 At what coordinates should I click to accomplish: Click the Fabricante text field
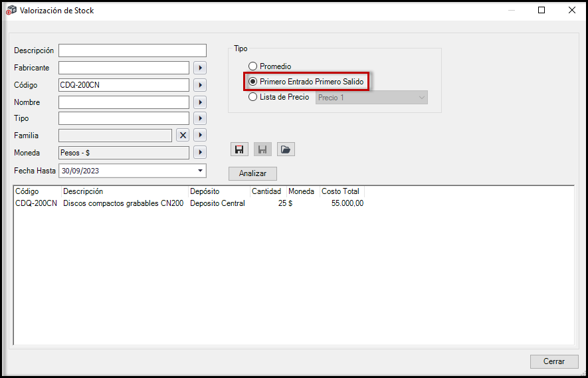tap(124, 68)
